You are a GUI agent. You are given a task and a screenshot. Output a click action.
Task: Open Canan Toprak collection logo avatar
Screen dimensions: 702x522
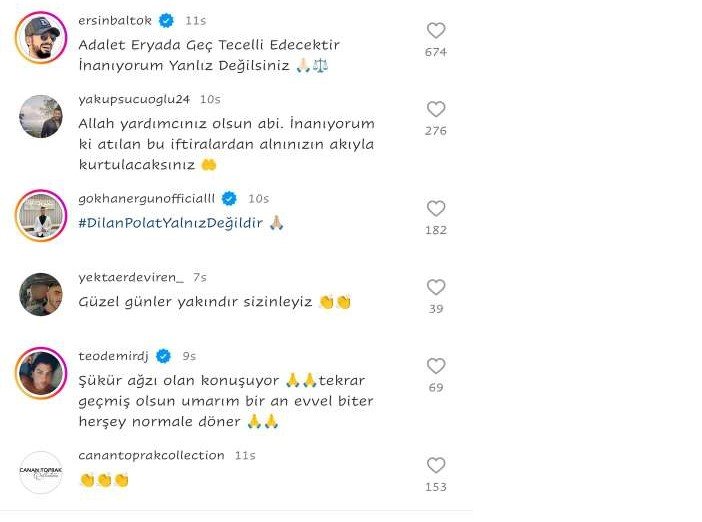(x=41, y=473)
